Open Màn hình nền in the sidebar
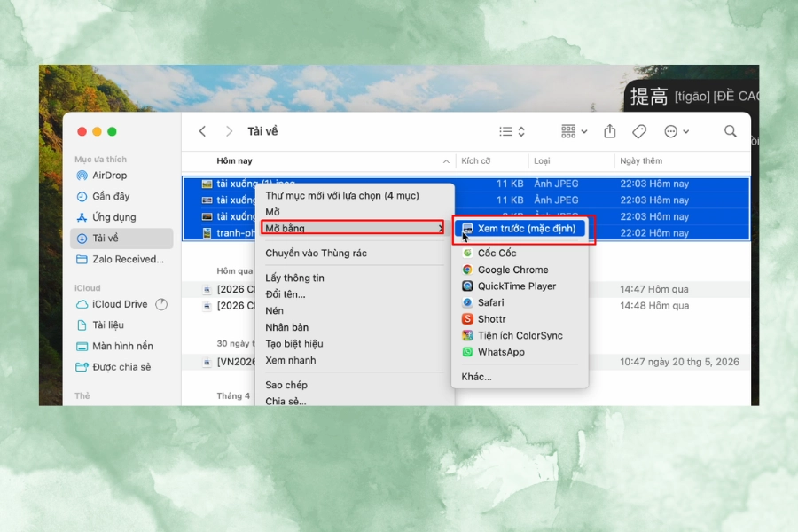This screenshot has width=798, height=532. (x=122, y=346)
